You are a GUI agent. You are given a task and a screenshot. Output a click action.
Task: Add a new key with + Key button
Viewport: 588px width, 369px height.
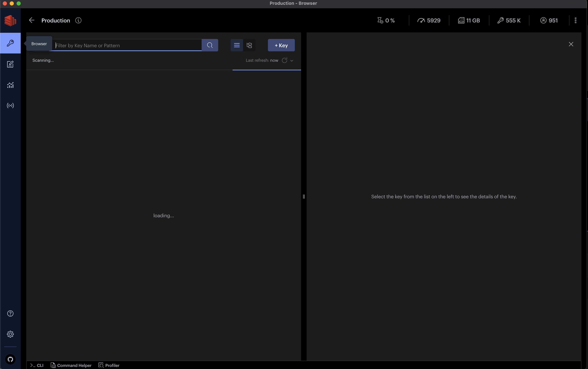(x=281, y=45)
